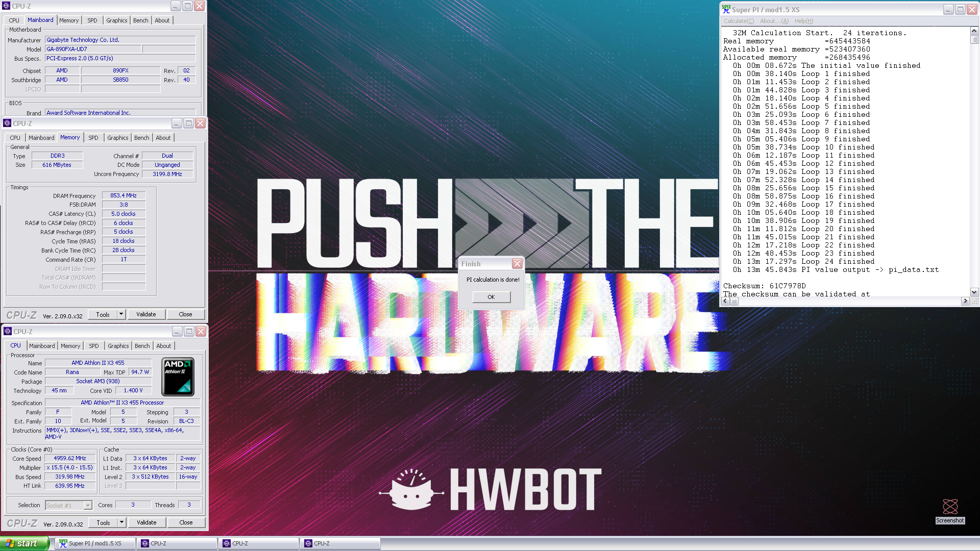
Task: Open Mainboard tab in Memory CPU-Z window
Action: pos(41,138)
